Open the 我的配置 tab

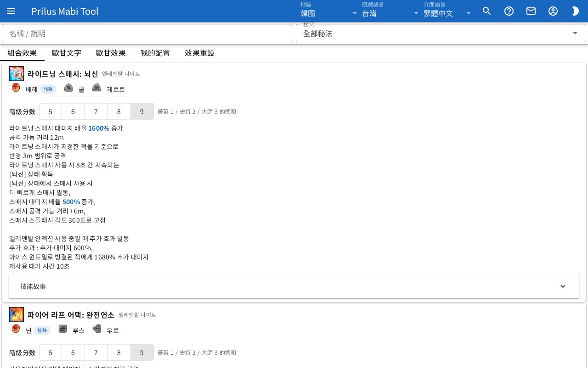(x=155, y=53)
